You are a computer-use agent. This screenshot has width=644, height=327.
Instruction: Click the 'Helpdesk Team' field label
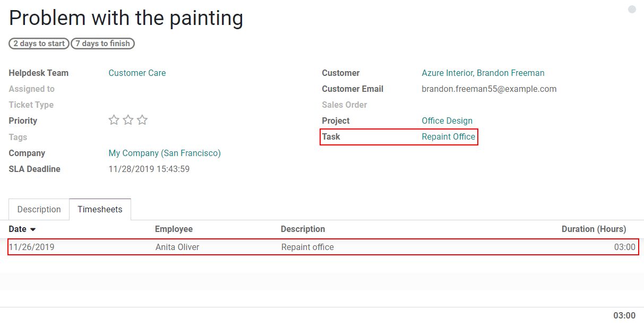pyautogui.click(x=38, y=73)
